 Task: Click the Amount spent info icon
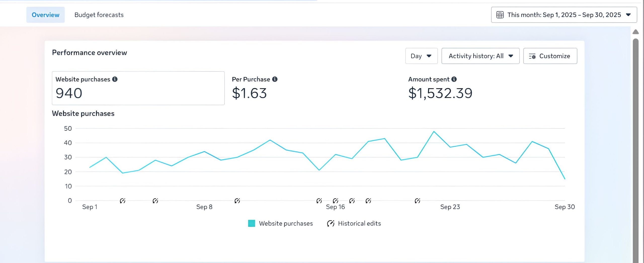[454, 79]
